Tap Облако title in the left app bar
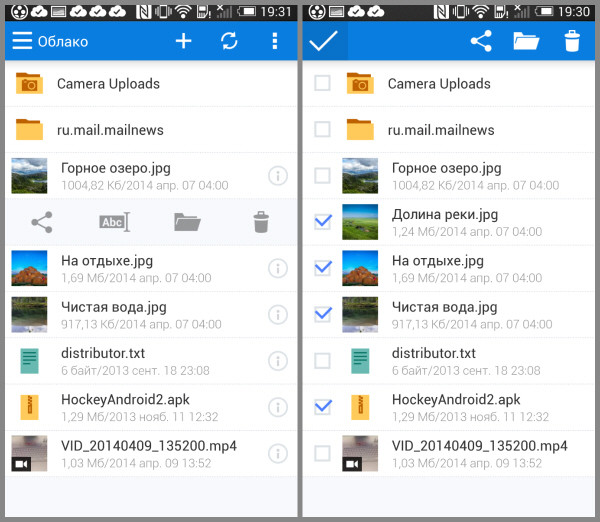Image resolution: width=600 pixels, height=522 pixels. tap(63, 41)
